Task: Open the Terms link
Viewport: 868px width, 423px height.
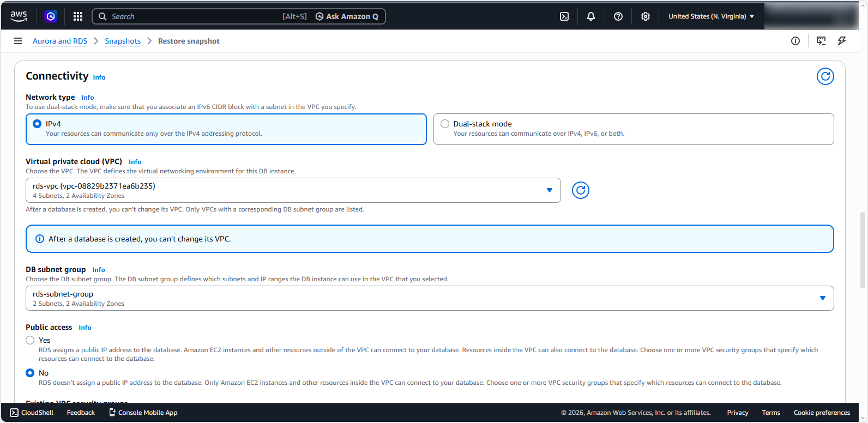Action: (x=771, y=413)
